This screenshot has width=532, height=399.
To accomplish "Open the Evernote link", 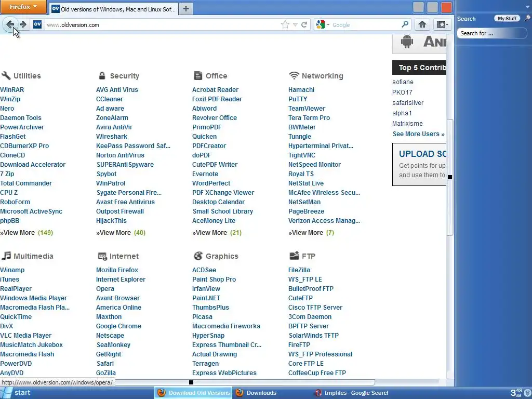I will pyautogui.click(x=205, y=174).
